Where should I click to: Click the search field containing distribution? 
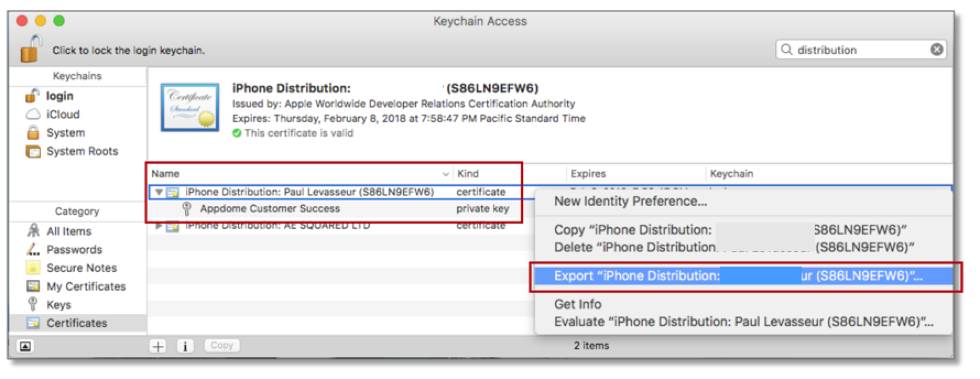tap(856, 50)
